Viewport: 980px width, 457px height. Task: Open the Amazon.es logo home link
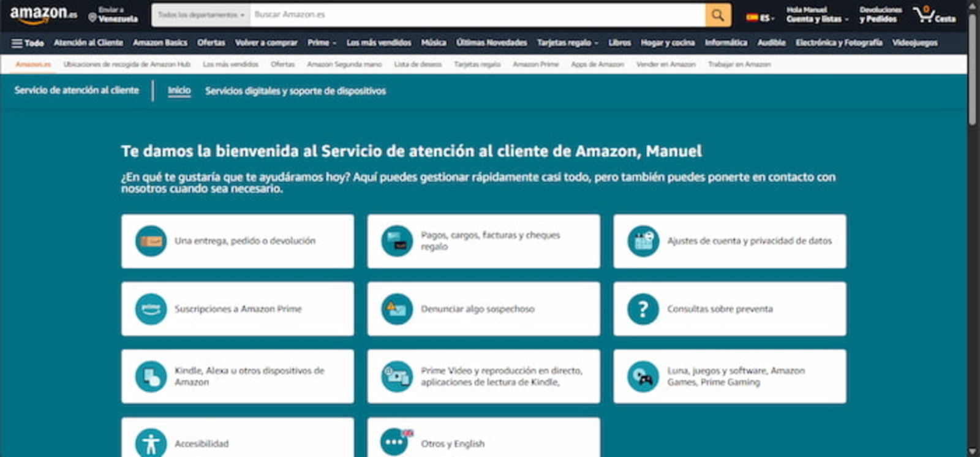(43, 15)
